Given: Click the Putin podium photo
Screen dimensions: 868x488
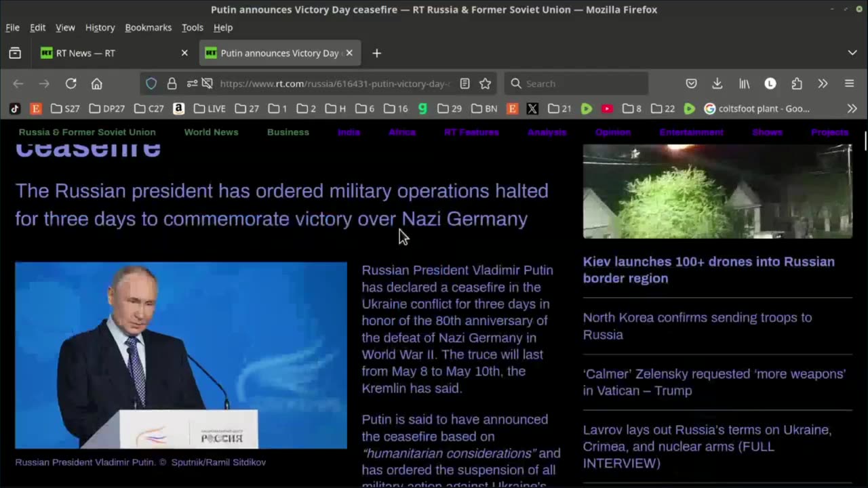Looking at the screenshot, I should pyautogui.click(x=181, y=355).
